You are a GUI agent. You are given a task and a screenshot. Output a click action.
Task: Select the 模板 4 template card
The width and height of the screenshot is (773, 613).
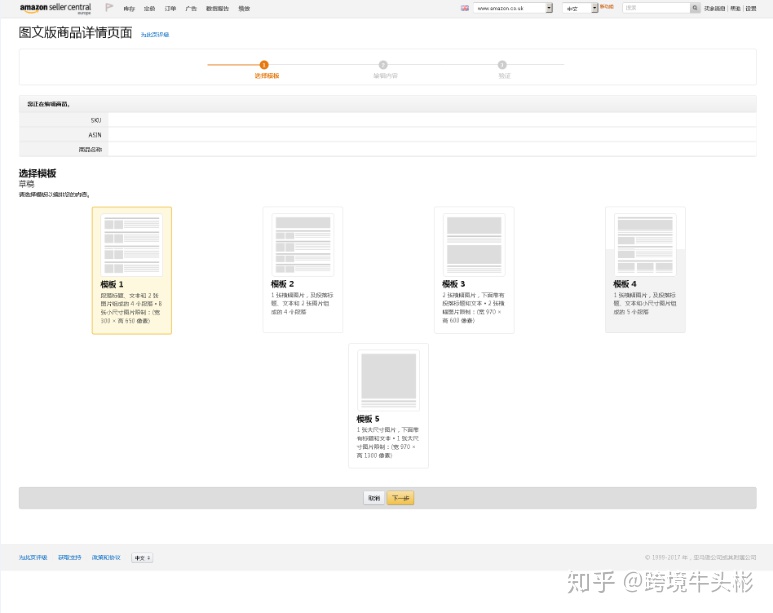click(645, 269)
